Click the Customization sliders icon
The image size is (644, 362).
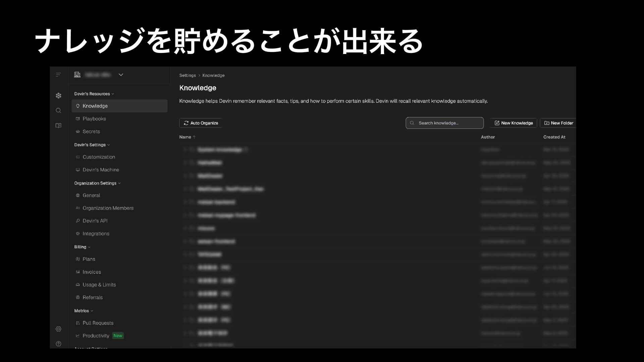(78, 157)
